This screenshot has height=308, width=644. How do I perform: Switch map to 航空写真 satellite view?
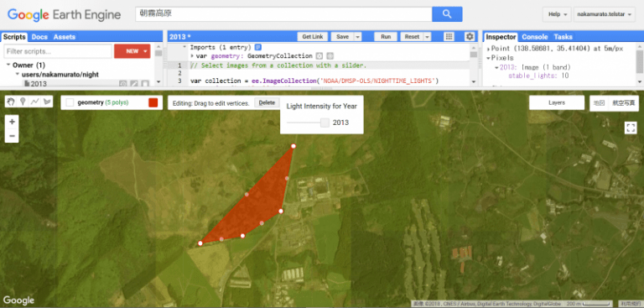624,102
